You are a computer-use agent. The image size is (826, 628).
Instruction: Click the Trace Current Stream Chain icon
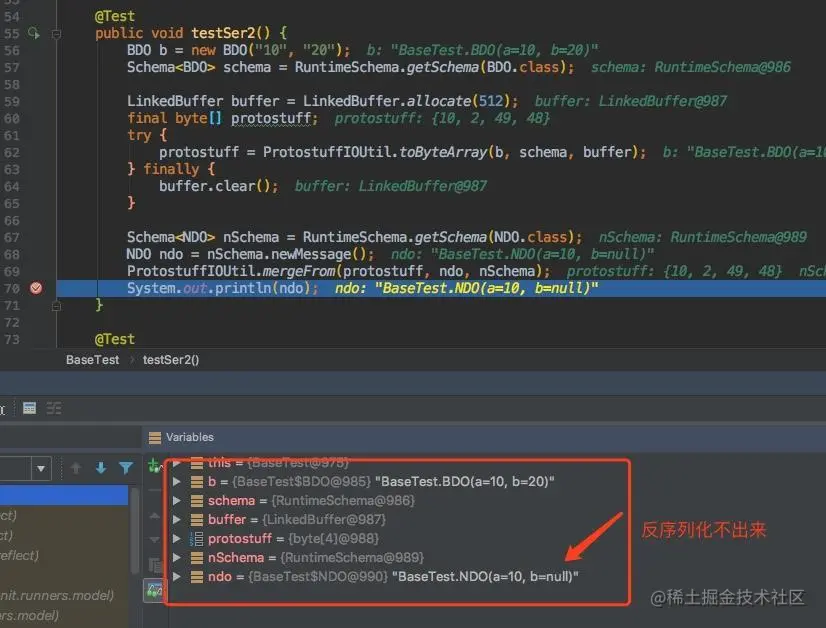(54, 408)
